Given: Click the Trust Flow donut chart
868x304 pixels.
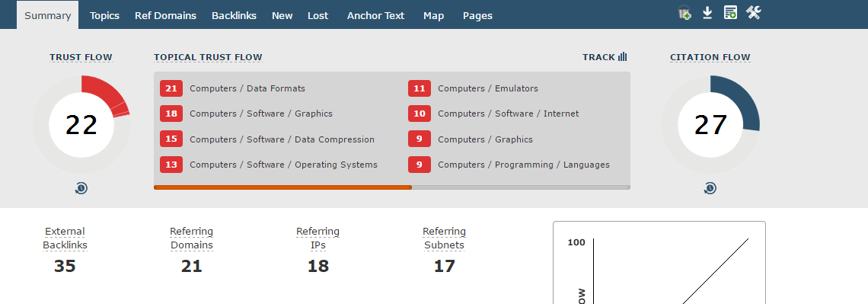Looking at the screenshot, I should coord(81,125).
